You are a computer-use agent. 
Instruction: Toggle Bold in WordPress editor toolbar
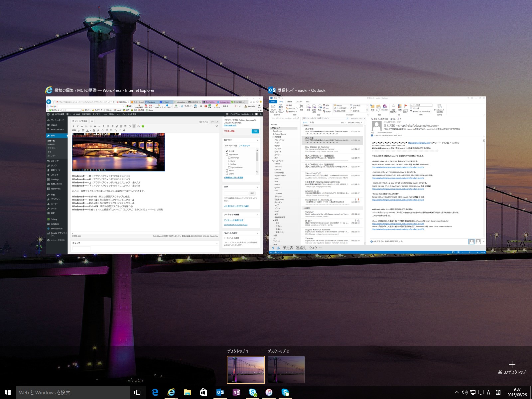point(73,126)
